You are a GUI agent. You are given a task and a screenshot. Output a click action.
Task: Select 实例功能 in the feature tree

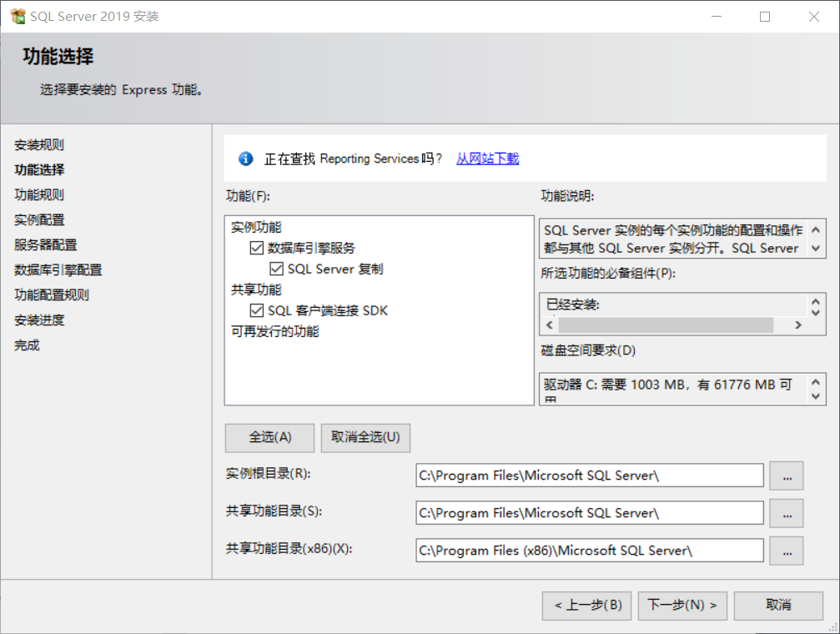click(256, 227)
